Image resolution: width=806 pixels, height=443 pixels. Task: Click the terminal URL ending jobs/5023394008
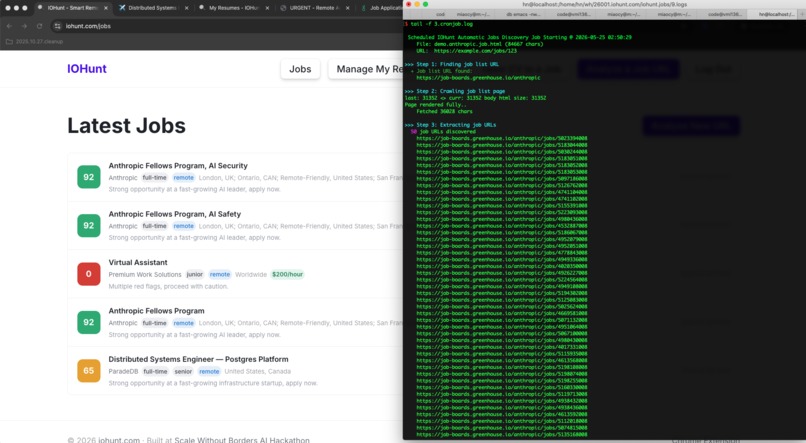(x=502, y=138)
